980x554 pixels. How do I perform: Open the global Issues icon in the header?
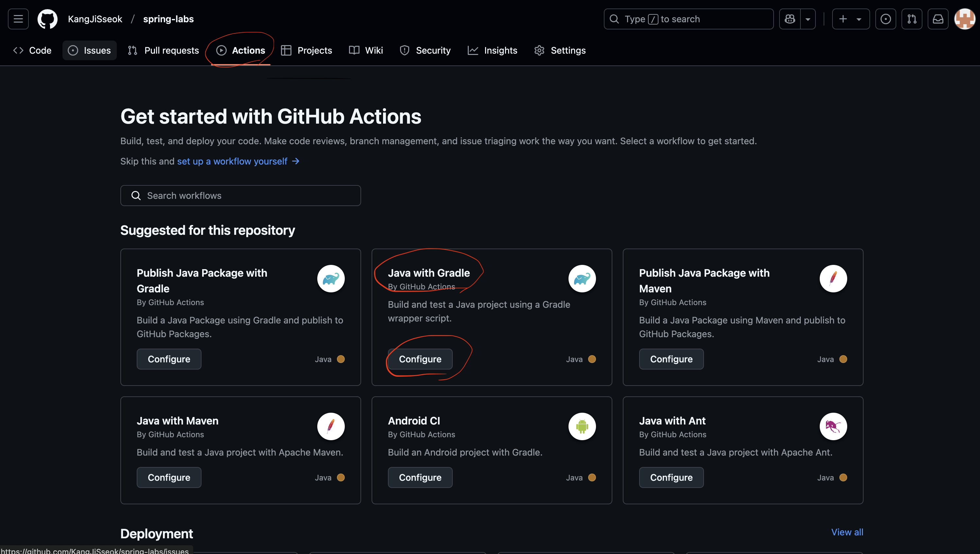click(885, 19)
